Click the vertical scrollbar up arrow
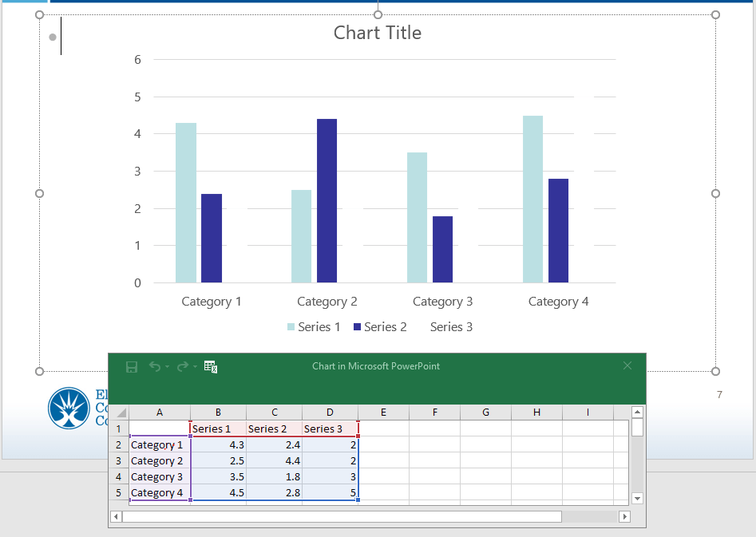This screenshot has height=537, width=756. (x=637, y=413)
